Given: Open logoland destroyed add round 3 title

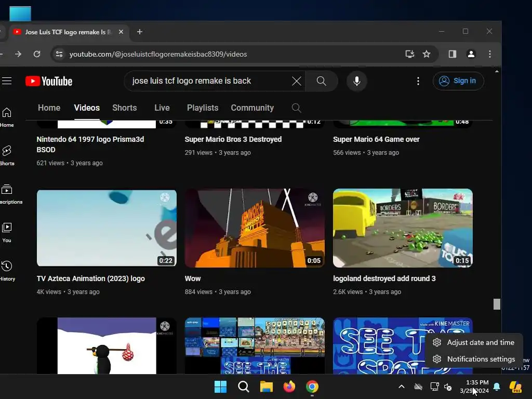Looking at the screenshot, I should pyautogui.click(x=384, y=278).
